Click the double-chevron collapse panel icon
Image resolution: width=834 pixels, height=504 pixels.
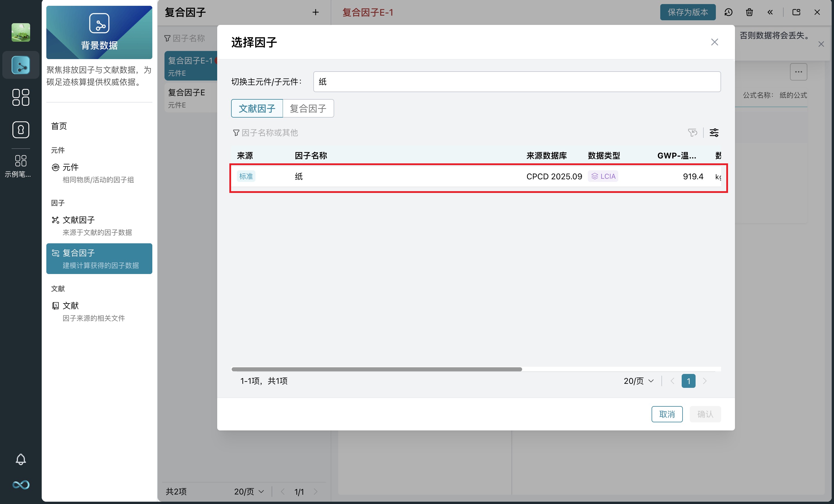coord(770,12)
